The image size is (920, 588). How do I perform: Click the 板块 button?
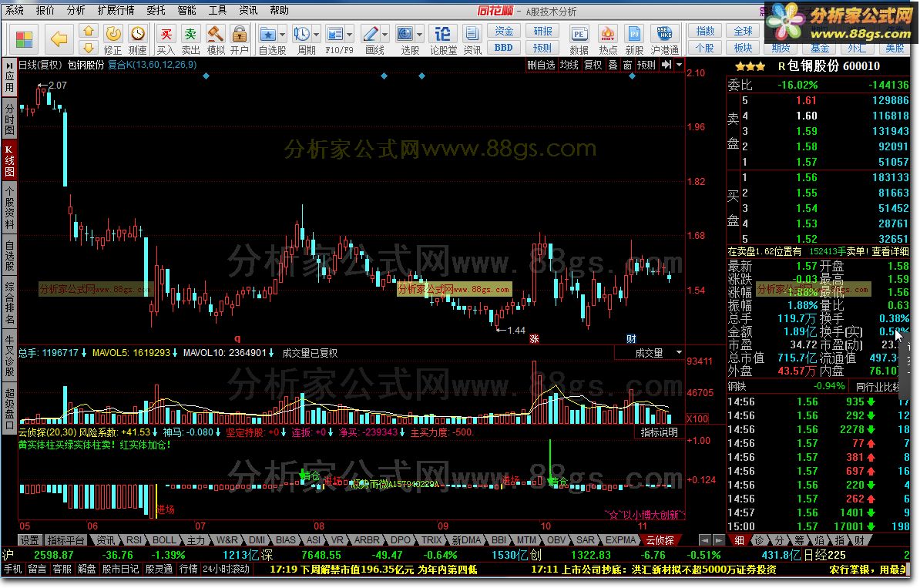743,48
